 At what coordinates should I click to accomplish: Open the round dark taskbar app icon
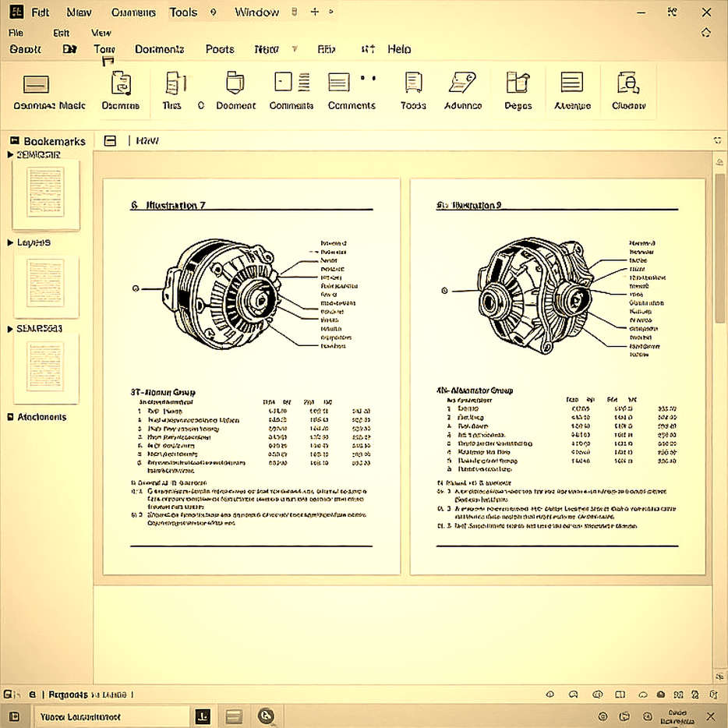click(x=266, y=716)
